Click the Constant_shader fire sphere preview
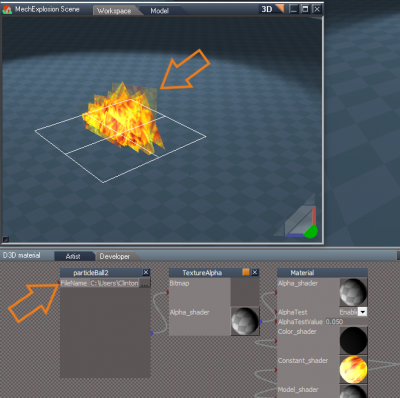 click(353, 369)
